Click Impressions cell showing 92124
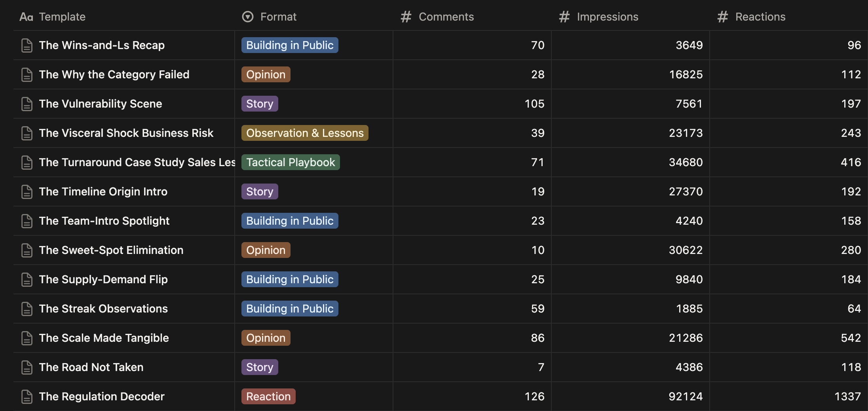868x411 pixels. tap(631, 396)
